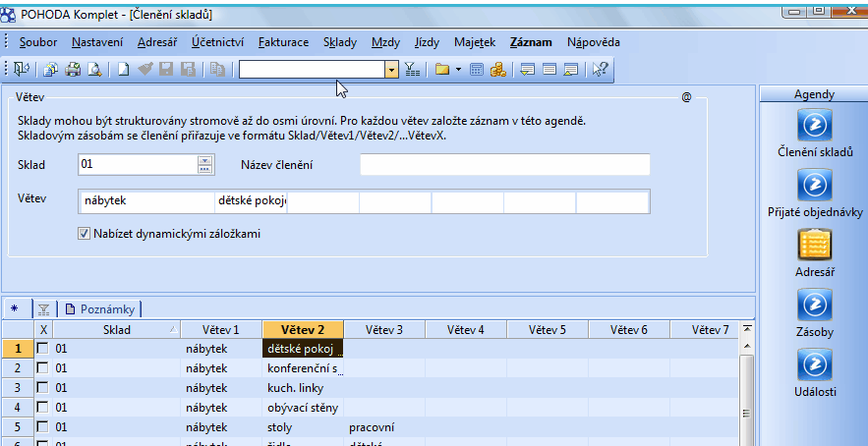Click the save diskette toolbar icon
This screenshot has width=868, height=446.
click(166, 69)
